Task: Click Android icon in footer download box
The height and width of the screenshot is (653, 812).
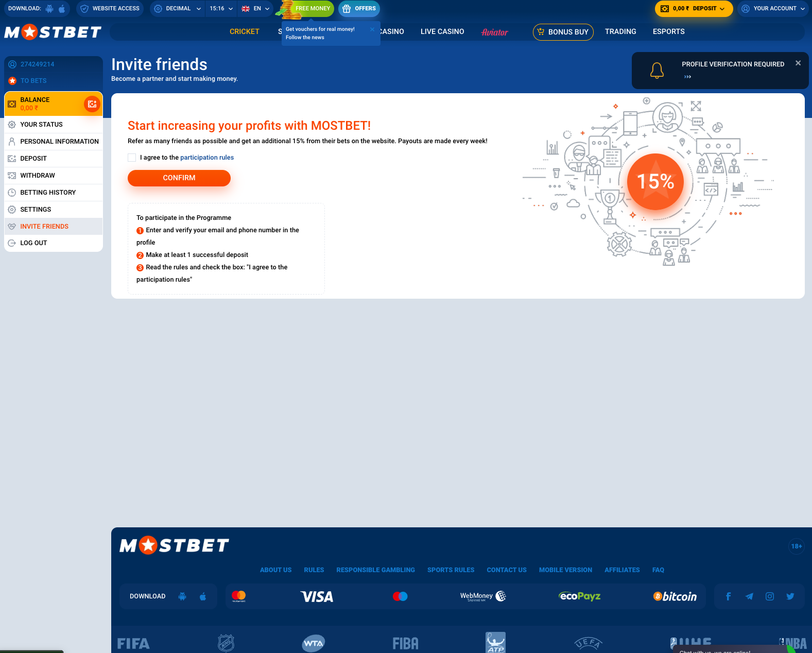Action: 182,596
